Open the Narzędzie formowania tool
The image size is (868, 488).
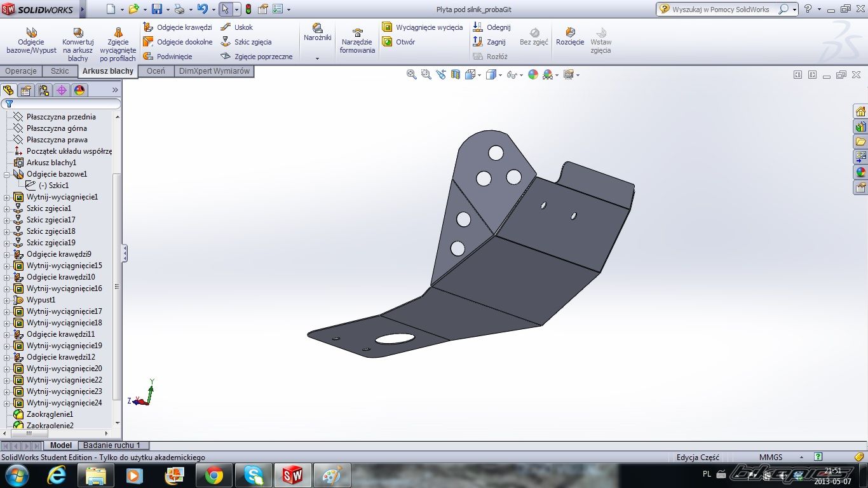click(x=357, y=41)
